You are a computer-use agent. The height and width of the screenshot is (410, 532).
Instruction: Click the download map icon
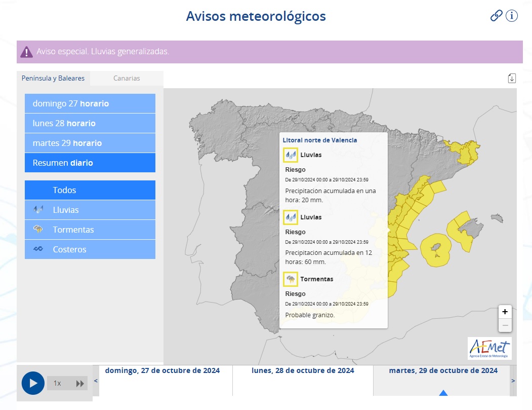(x=512, y=78)
